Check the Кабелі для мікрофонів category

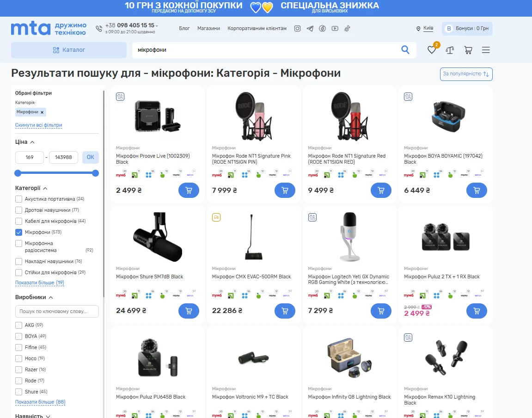pos(18,221)
